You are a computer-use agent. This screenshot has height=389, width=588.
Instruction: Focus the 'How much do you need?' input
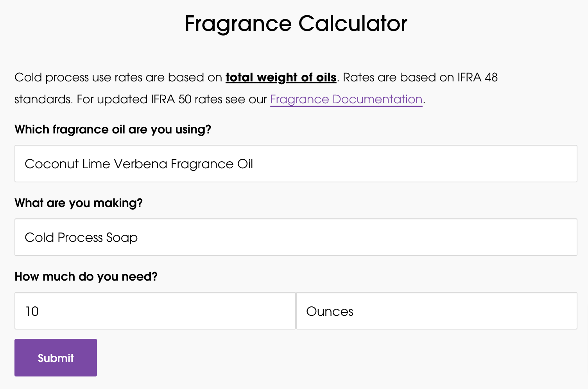155,310
